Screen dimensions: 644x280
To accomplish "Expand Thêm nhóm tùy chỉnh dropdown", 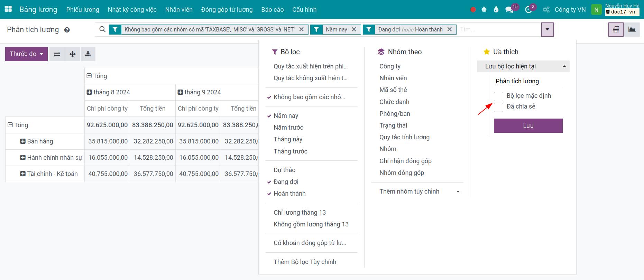I will coord(419,192).
